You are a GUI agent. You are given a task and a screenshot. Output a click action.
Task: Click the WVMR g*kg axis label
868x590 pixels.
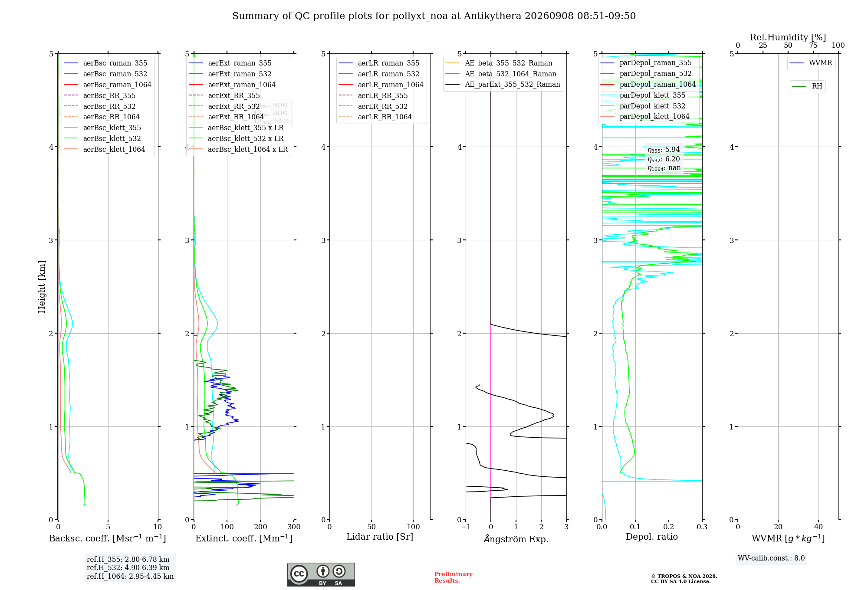[x=788, y=538]
